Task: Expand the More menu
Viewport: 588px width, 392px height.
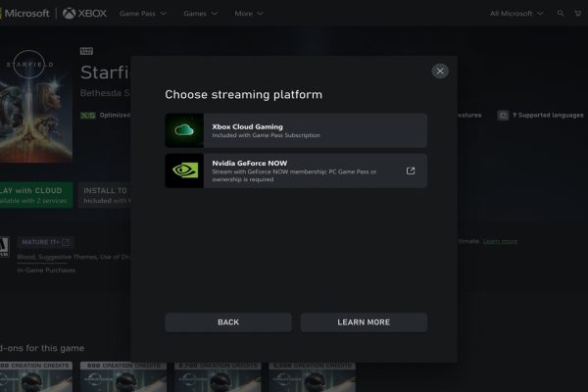Action: [x=249, y=14]
